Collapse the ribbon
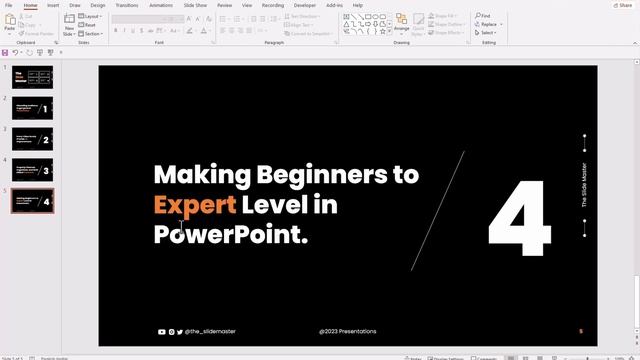 [635, 43]
